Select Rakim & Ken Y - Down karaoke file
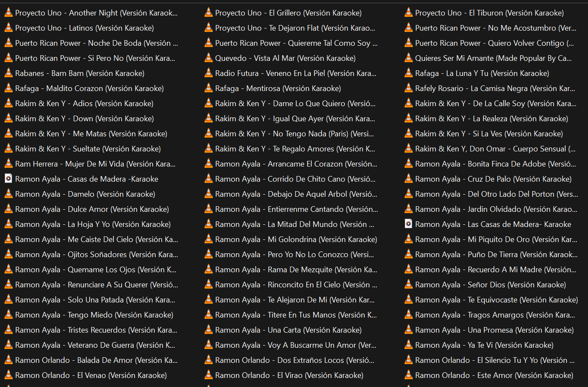Viewport: 588px width, 387px height. click(84, 119)
